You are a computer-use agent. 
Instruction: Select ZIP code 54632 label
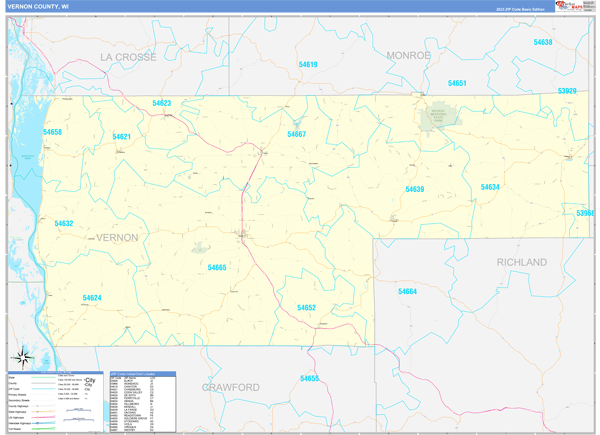pyautogui.click(x=64, y=223)
